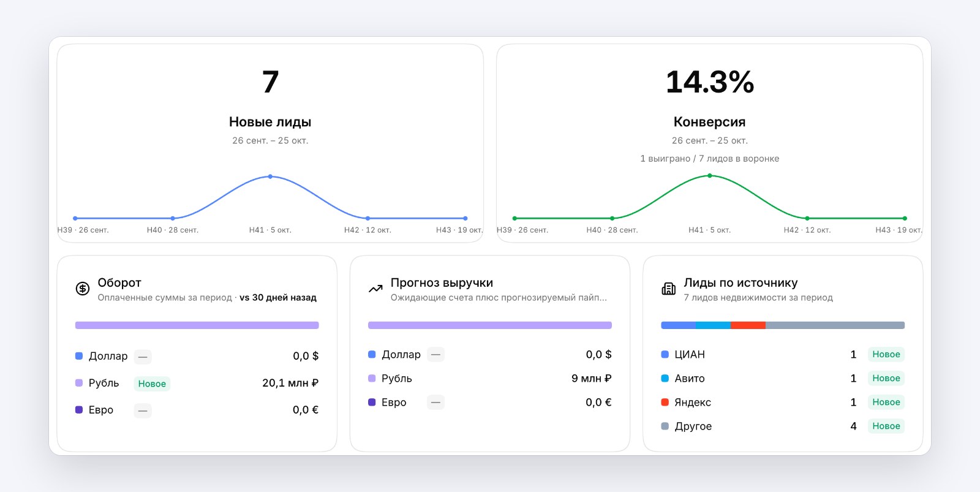The image size is (980, 492).
Task: Click the Новые лиды heading
Action: point(270,122)
